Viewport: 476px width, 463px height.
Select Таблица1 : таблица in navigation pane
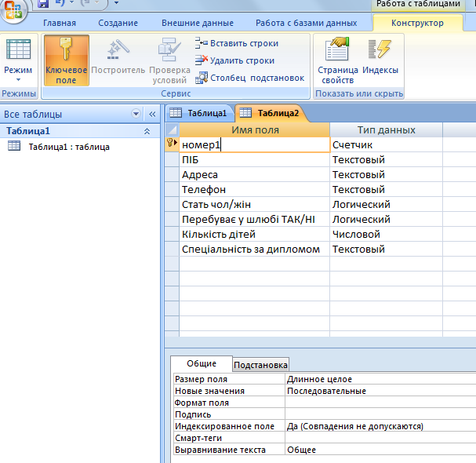pyautogui.click(x=69, y=147)
